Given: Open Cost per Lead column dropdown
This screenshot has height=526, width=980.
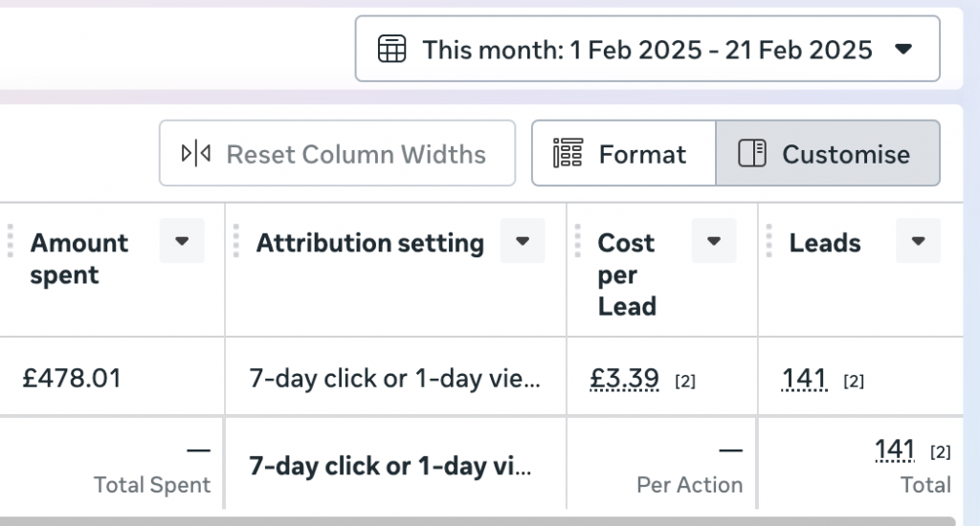Looking at the screenshot, I should pos(714,241).
